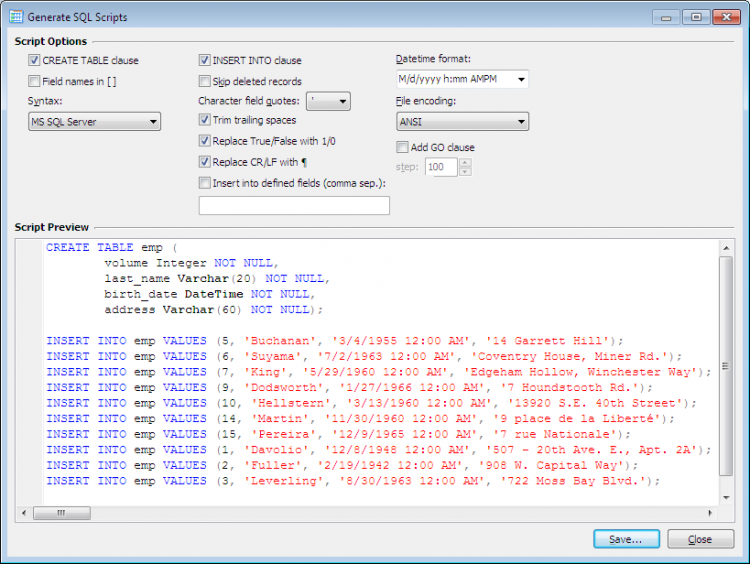Click the 'Hellstern' INSERT row
Image resolution: width=750 pixels, height=564 pixels.
[x=372, y=403]
